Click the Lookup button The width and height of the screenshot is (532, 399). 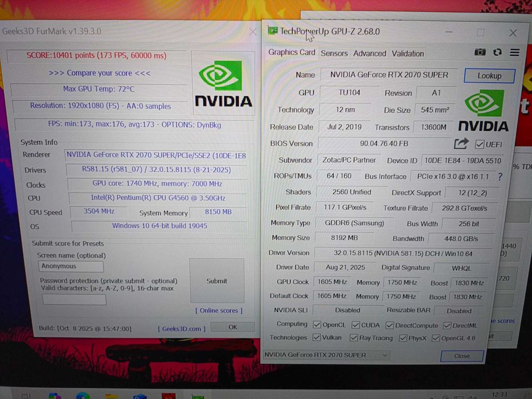489,76
